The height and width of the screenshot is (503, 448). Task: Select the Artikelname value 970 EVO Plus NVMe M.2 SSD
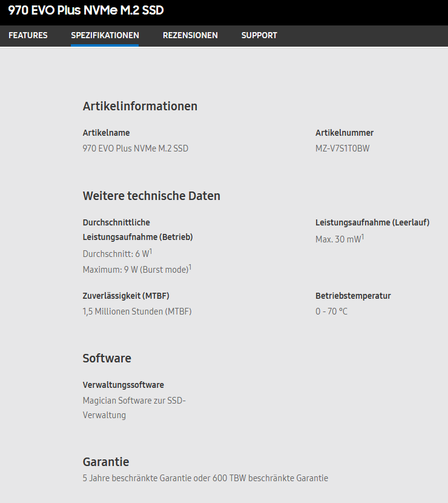(x=136, y=148)
